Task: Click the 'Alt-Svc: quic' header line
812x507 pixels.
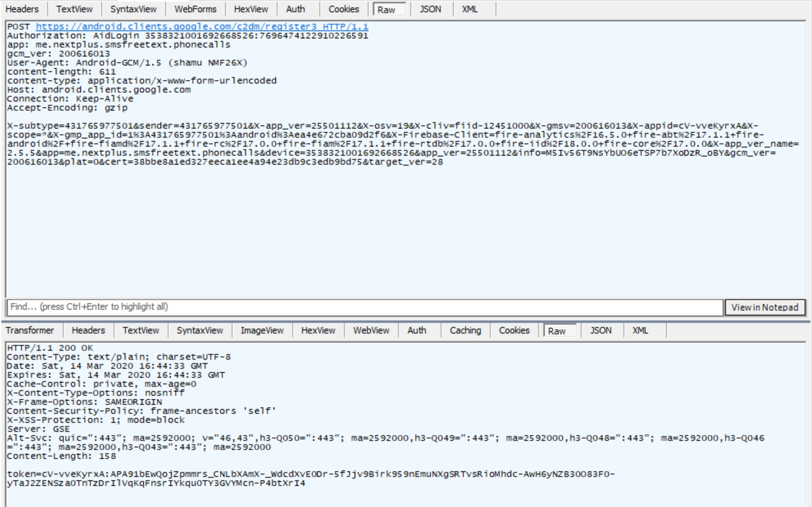Action: [x=386, y=443]
